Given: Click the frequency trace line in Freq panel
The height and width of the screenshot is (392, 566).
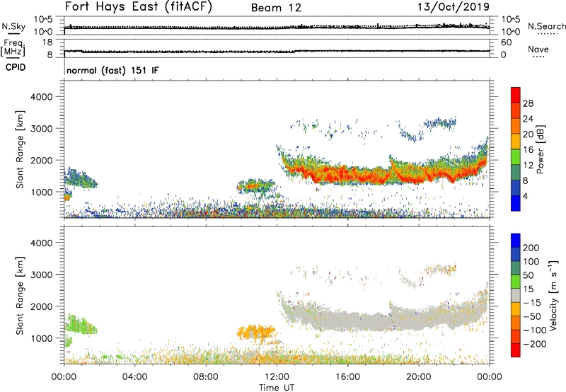Looking at the screenshot, I should point(277,52).
